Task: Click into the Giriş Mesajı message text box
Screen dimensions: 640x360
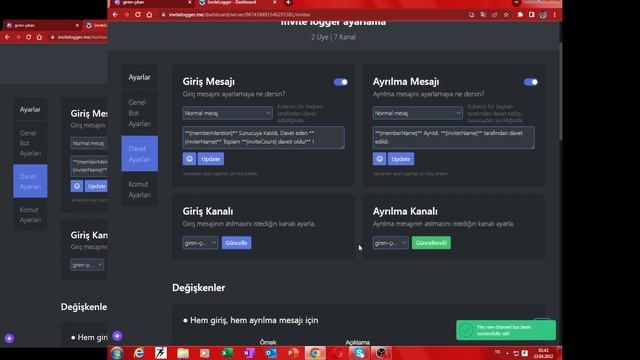Action: 263,138
